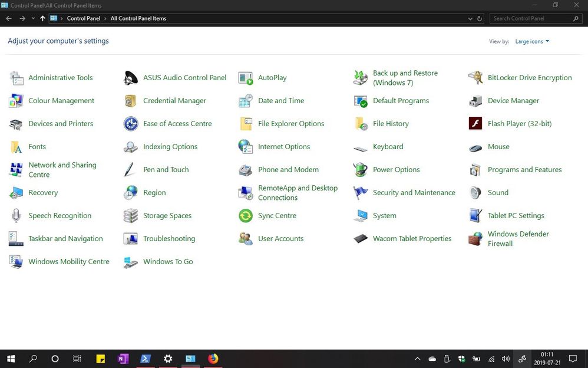Click the Flash Player (32-bit) icon
The width and height of the screenshot is (588, 368).
point(475,123)
